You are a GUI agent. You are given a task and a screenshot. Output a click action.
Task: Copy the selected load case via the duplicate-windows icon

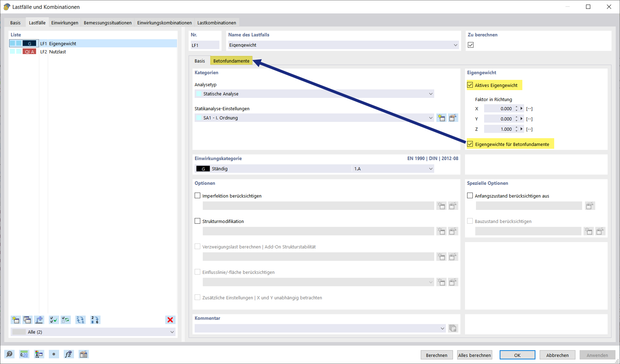point(27,320)
